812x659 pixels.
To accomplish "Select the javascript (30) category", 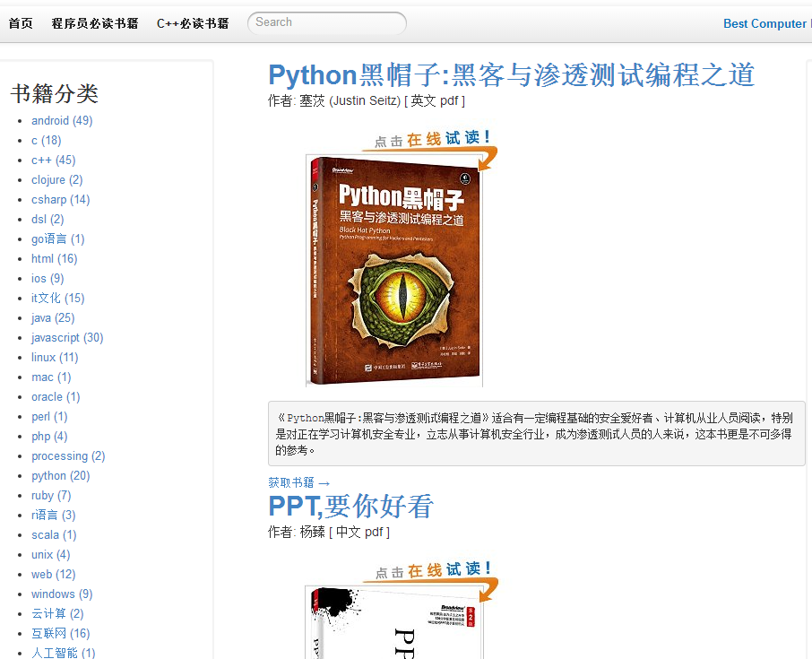I will pyautogui.click(x=67, y=338).
